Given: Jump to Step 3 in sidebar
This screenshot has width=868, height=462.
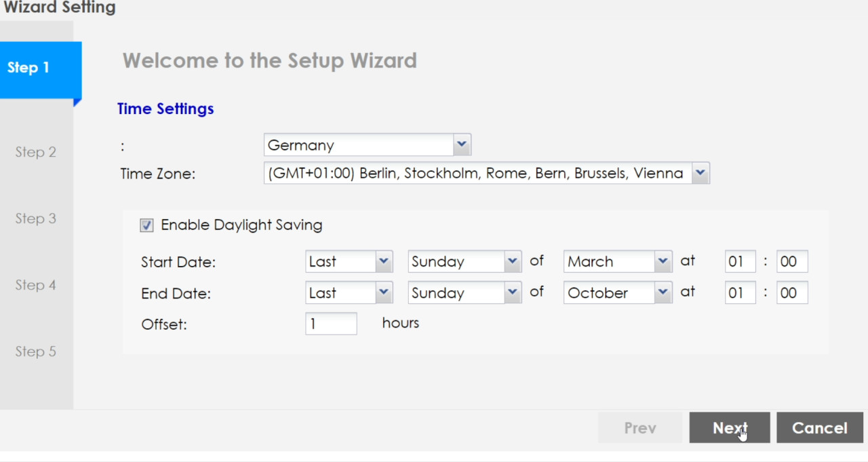Looking at the screenshot, I should pos(35,218).
